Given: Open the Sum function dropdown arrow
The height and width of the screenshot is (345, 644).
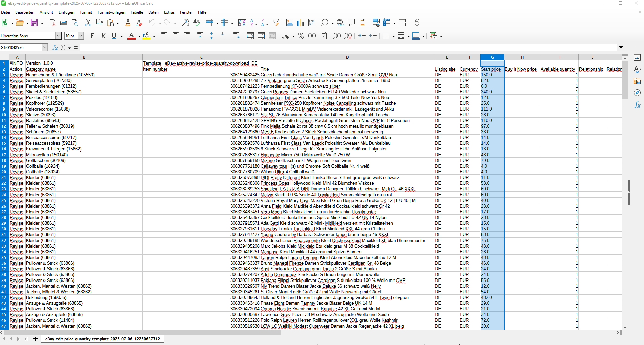Looking at the screenshot, I should click(69, 48).
